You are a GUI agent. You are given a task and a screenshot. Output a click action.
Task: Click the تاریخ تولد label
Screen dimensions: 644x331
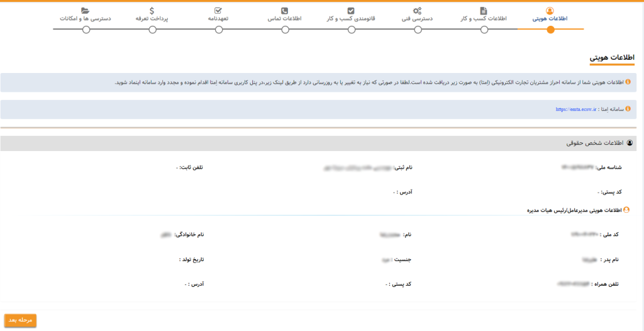tap(192, 259)
